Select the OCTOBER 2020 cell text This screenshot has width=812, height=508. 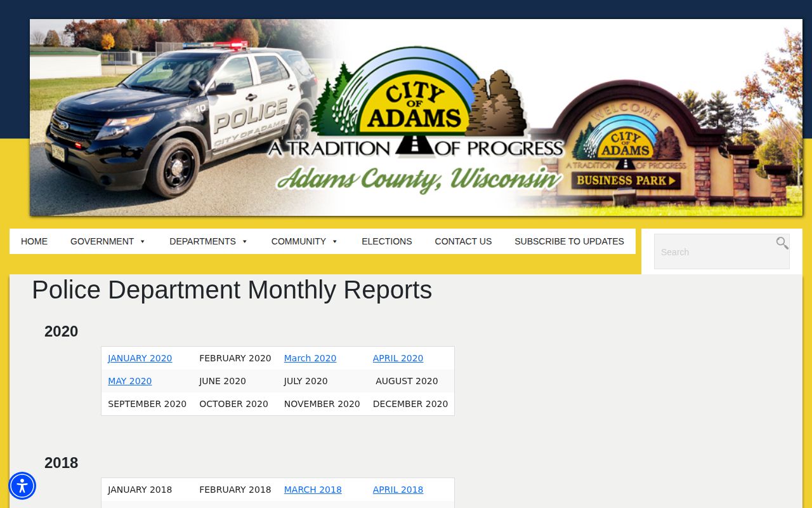tap(234, 404)
